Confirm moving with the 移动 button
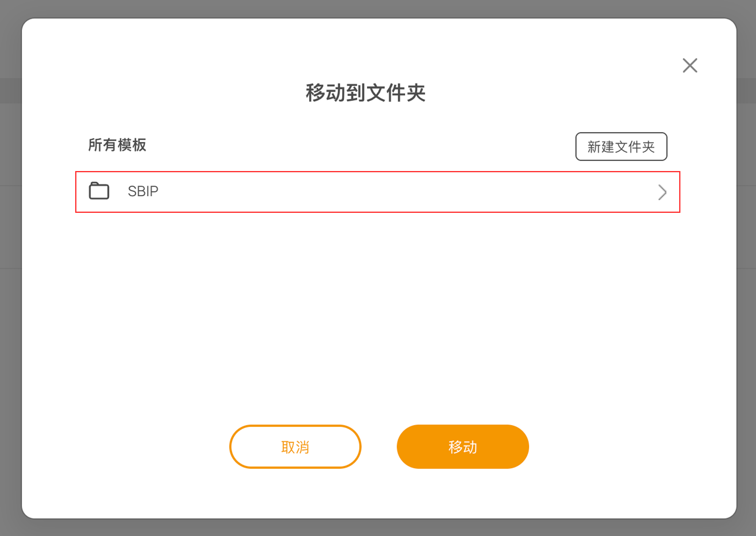 click(x=463, y=447)
